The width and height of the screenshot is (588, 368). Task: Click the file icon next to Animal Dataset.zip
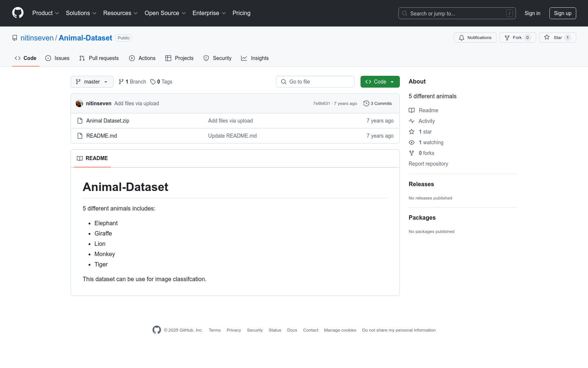click(x=80, y=121)
